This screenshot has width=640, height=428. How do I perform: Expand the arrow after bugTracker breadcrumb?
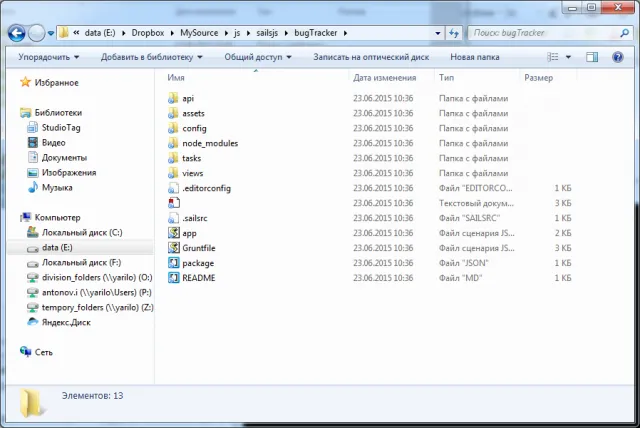pyautogui.click(x=345, y=33)
